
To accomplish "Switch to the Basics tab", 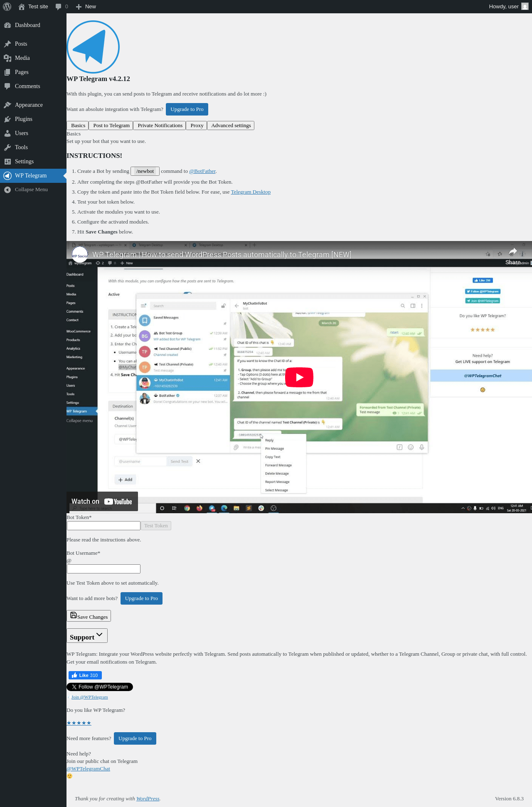I will tap(78, 125).
